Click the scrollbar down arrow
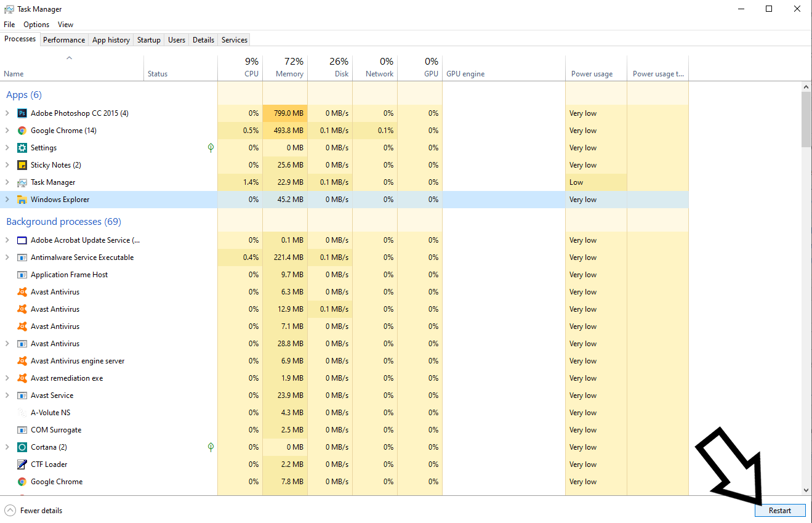Screen dimensions: 812x523 [x=806, y=490]
